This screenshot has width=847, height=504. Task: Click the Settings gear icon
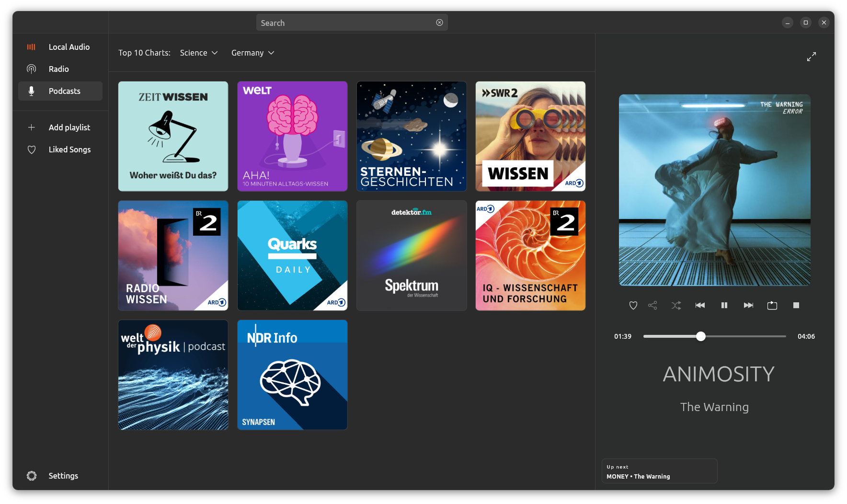[32, 476]
